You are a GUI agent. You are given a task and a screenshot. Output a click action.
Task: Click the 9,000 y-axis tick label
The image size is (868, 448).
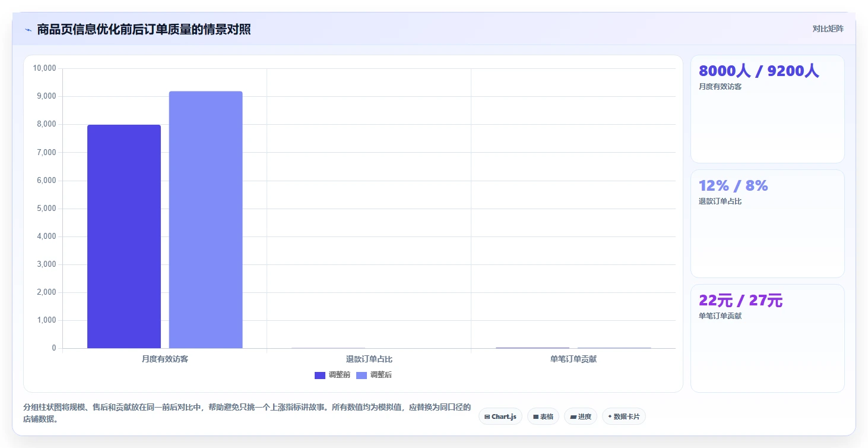tap(46, 96)
